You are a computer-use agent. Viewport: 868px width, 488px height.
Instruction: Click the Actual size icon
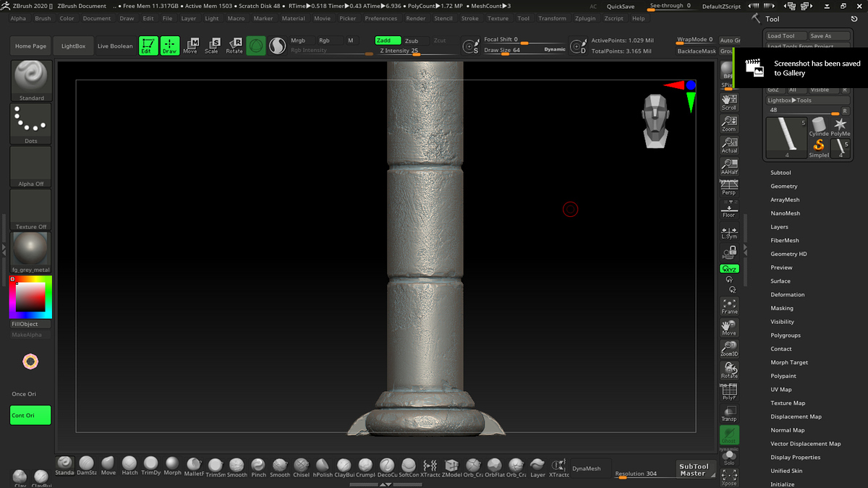[x=729, y=145]
